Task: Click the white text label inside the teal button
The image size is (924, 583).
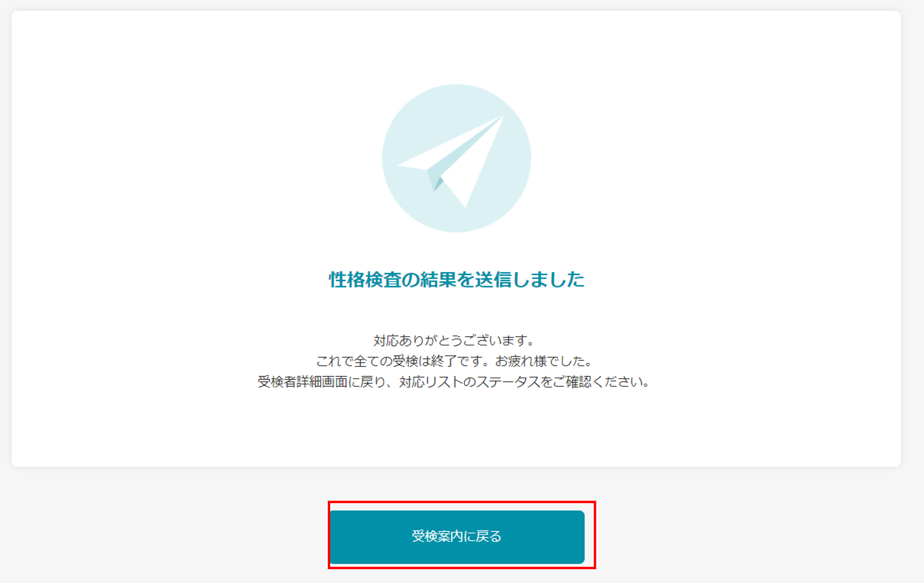Action: click(456, 536)
